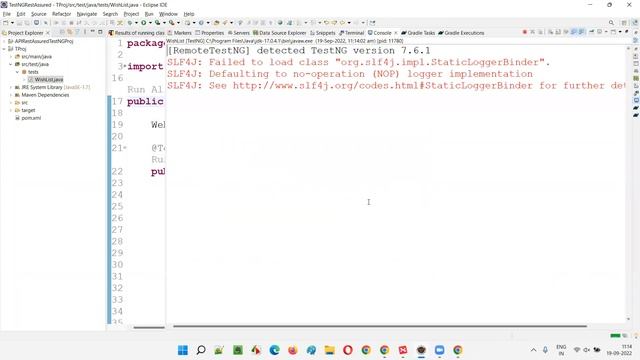
Task: Click the 'detected TestNG version 7.6.1' line
Action: coord(298,51)
